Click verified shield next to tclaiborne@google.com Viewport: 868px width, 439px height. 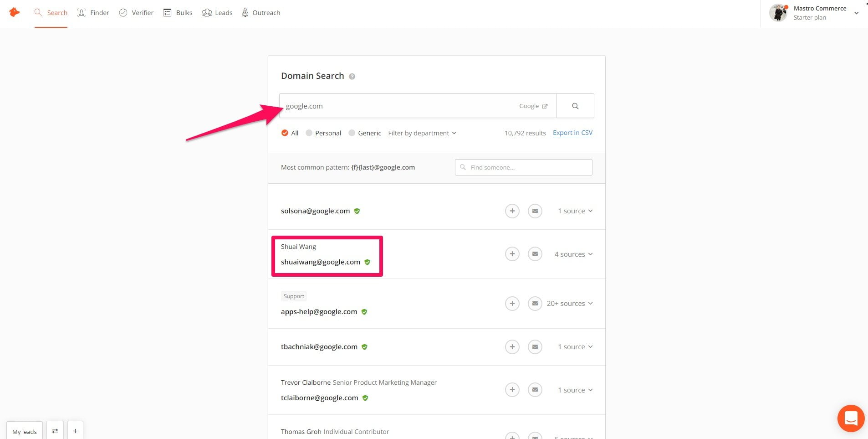pyautogui.click(x=365, y=398)
